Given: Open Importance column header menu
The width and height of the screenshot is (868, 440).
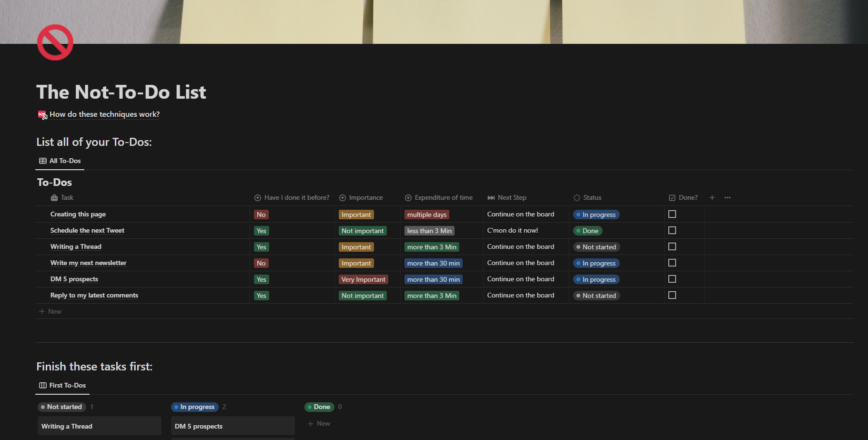Looking at the screenshot, I should click(x=361, y=197).
